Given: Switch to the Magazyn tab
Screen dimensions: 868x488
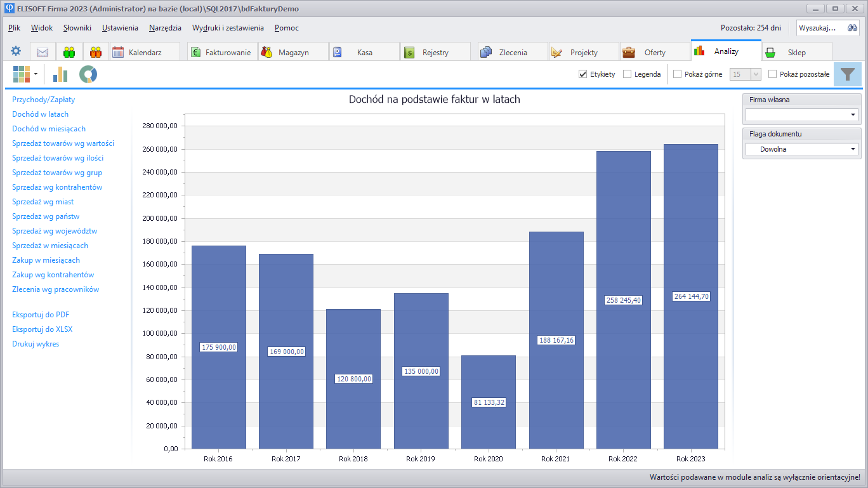Looking at the screenshot, I should click(x=293, y=52).
